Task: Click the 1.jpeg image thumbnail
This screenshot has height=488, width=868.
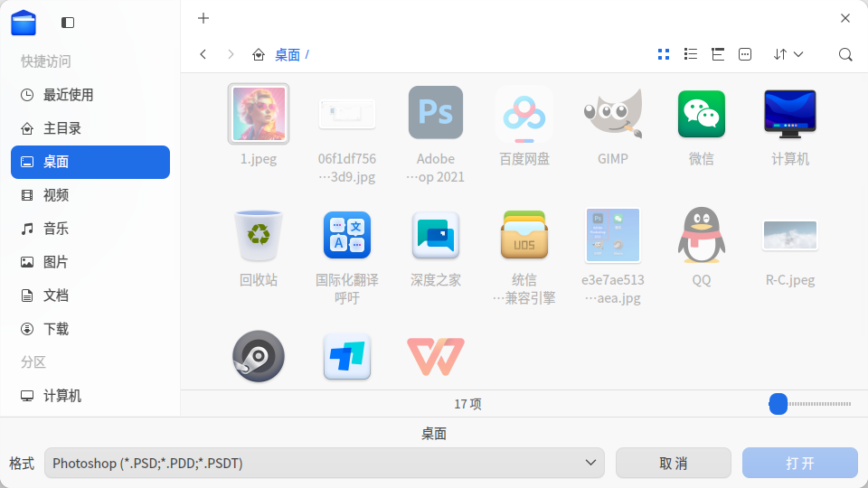Action: (x=259, y=114)
